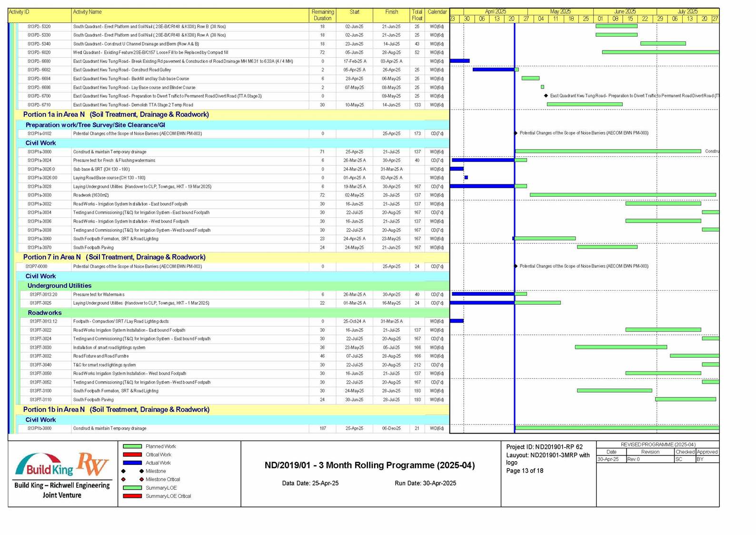Click the finish date 06-Dec-25
Image resolution: width=756 pixels, height=535 pixels.
click(x=391, y=428)
